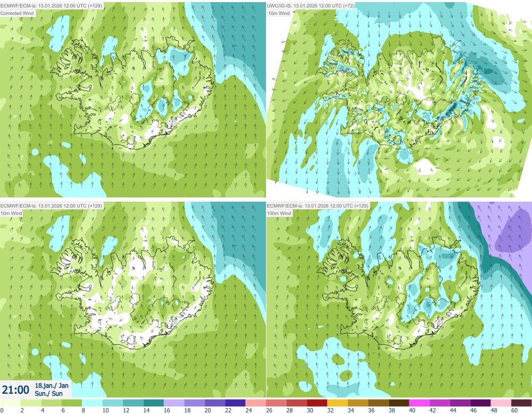Click the '100m Wind' panel label
This screenshot has width=532, height=414.
tap(279, 213)
